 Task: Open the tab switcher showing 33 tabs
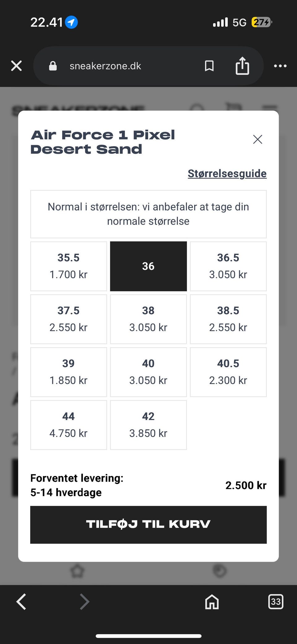point(275,602)
